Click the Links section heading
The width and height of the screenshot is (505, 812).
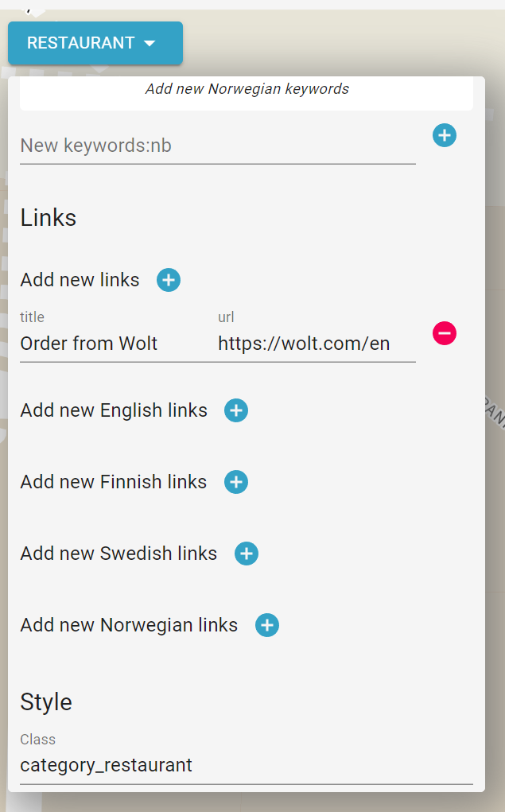[48, 217]
